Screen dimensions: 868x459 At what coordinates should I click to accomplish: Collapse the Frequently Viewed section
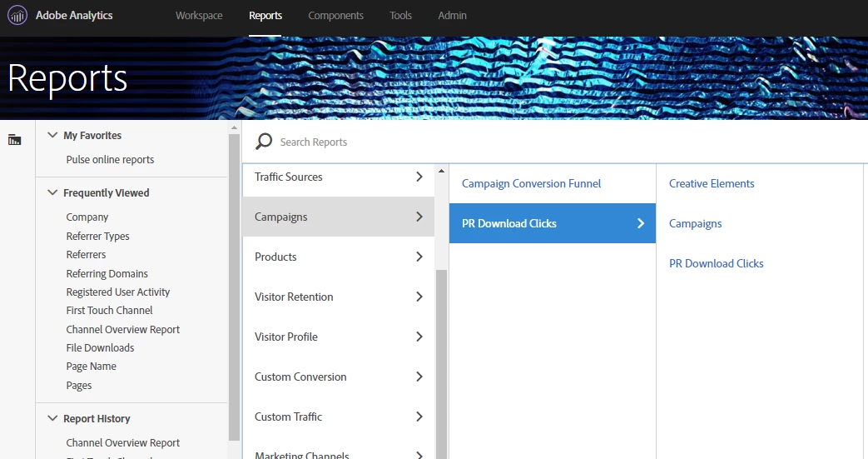coord(52,193)
